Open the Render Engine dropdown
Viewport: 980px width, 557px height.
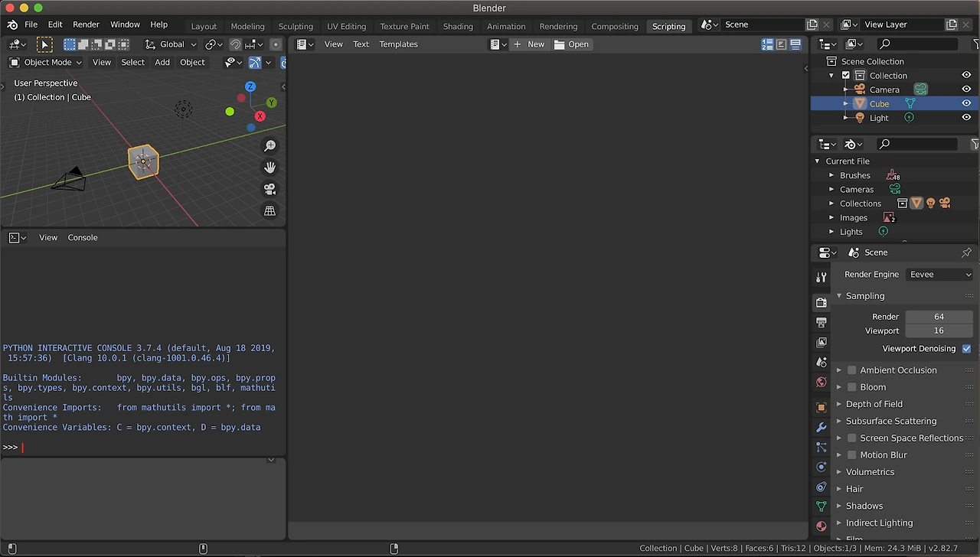[x=939, y=274]
